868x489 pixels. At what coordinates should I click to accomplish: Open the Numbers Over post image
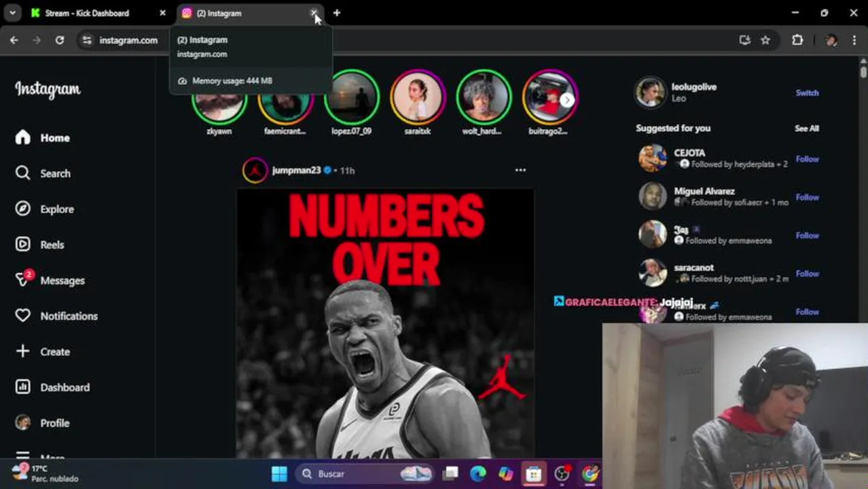[385, 323]
